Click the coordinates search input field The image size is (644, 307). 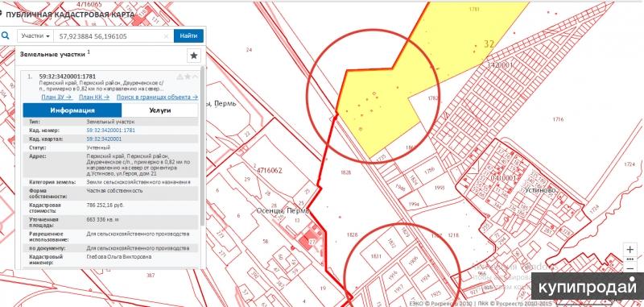coord(109,36)
